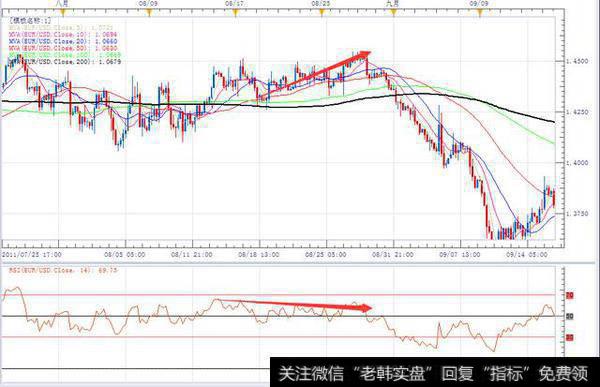
Task: Click the 09/14 05:00 time axis label
Action: pos(527,254)
